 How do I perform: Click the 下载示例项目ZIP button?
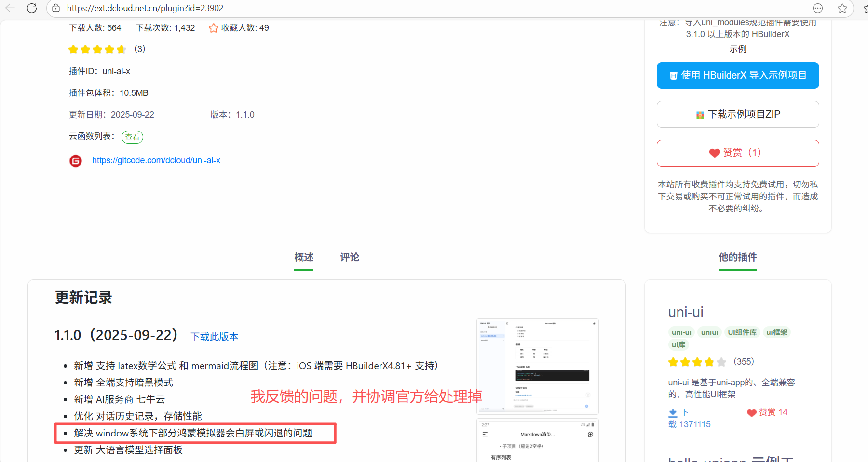pyautogui.click(x=737, y=114)
